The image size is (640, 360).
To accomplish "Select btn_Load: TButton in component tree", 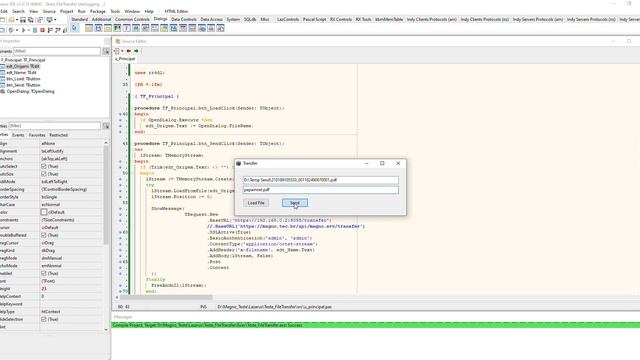I will click(23, 79).
